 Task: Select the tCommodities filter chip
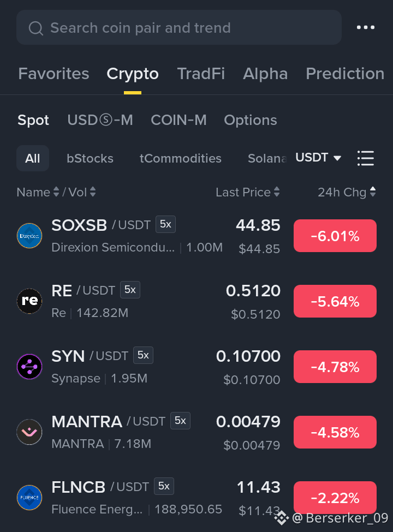point(181,158)
